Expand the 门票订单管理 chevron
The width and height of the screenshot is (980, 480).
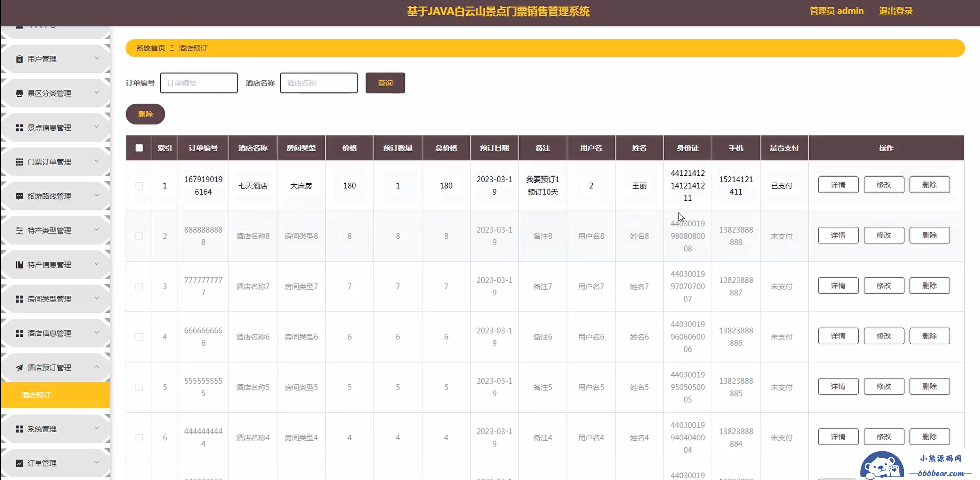97,161
